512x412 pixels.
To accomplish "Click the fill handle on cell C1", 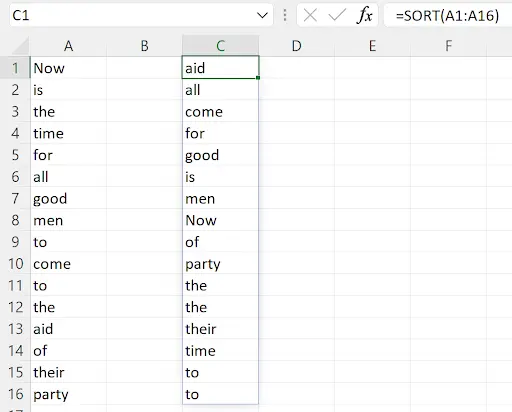I will coord(258,78).
